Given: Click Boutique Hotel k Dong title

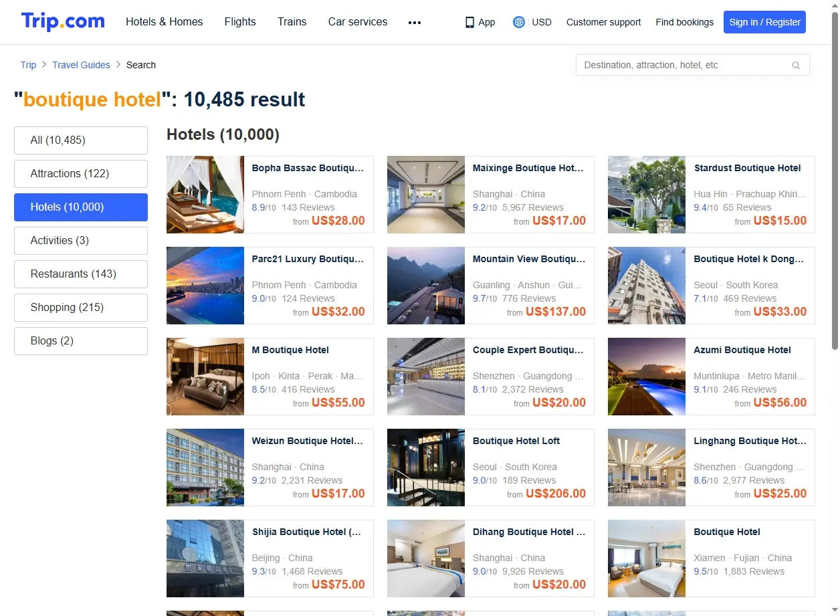Looking at the screenshot, I should (x=749, y=260).
